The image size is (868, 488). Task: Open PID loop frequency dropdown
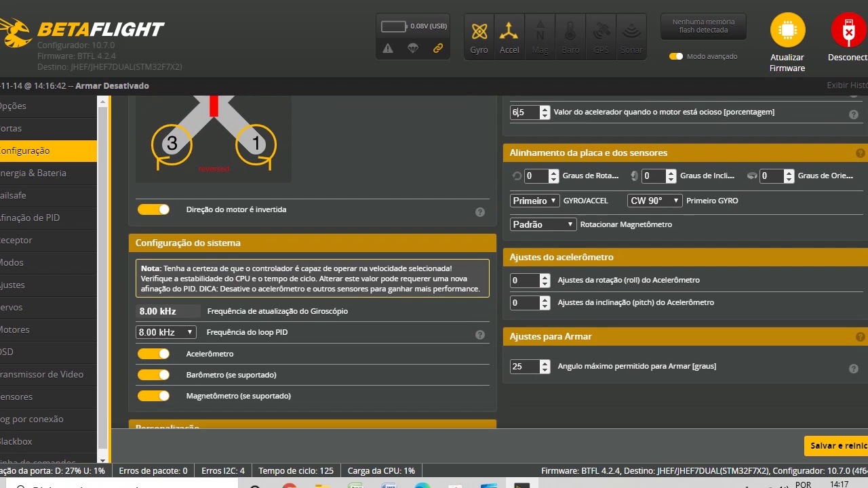click(166, 332)
